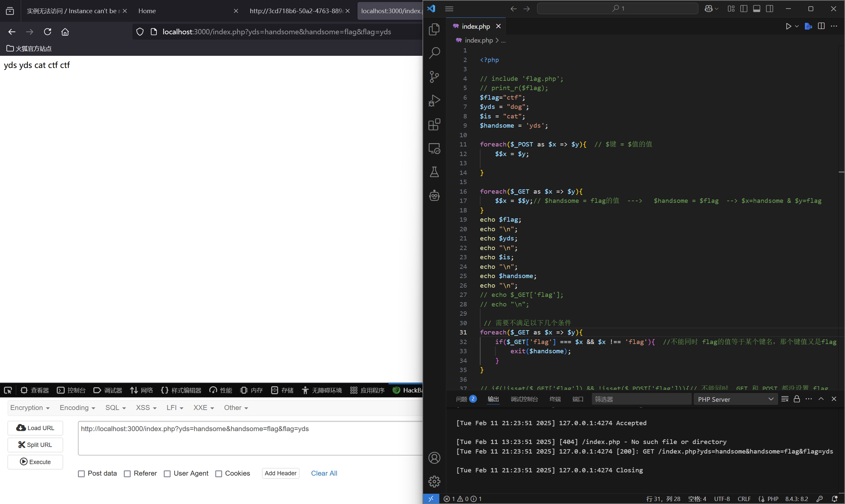Viewport: 845px width, 504px height.
Task: Open the Run and Debug view
Action: (x=434, y=101)
